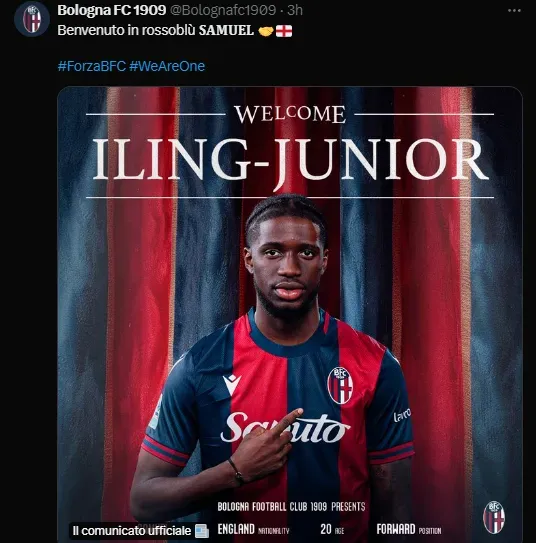Click the England flag emoji
Image resolution: width=536 pixels, height=543 pixels.
click(284, 31)
